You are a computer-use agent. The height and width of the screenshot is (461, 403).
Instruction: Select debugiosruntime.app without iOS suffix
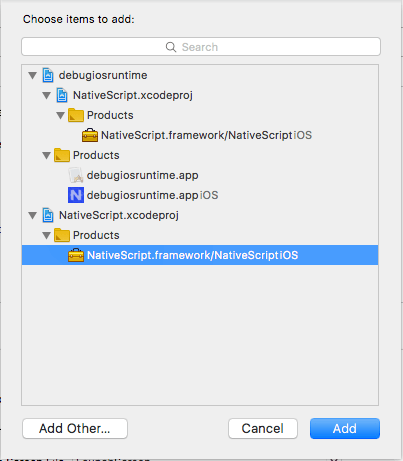(143, 175)
